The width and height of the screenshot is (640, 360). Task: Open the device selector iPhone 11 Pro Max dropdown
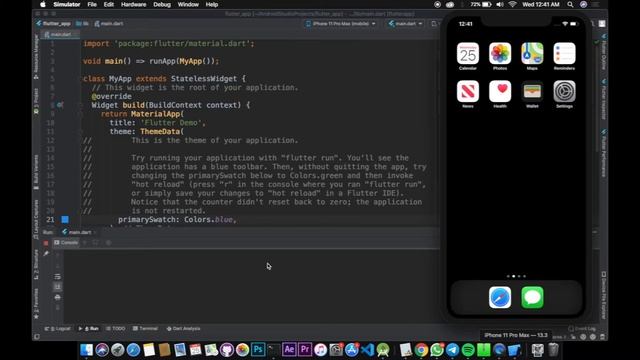[340, 24]
